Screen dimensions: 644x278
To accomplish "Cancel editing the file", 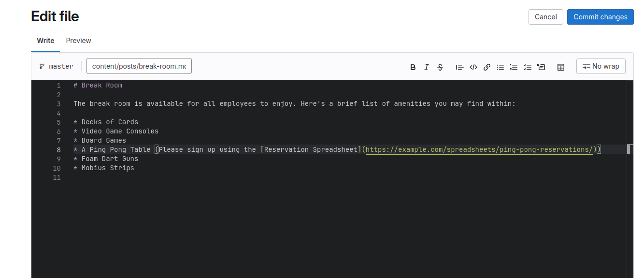I will coord(546,16).
